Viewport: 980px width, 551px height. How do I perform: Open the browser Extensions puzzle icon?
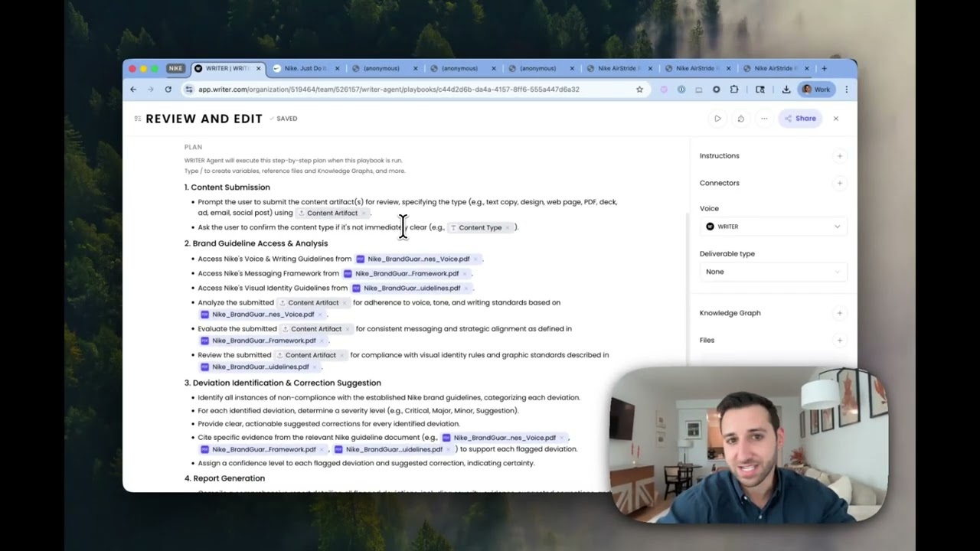(734, 90)
